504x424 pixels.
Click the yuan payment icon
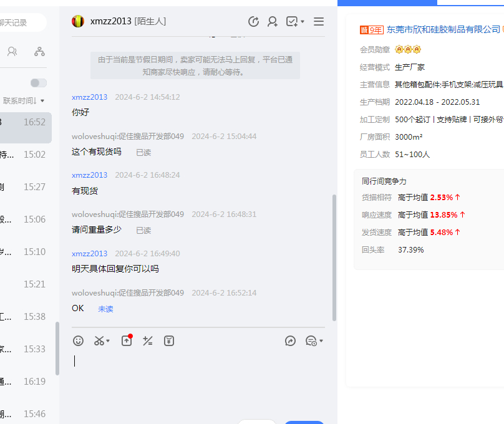tap(169, 341)
